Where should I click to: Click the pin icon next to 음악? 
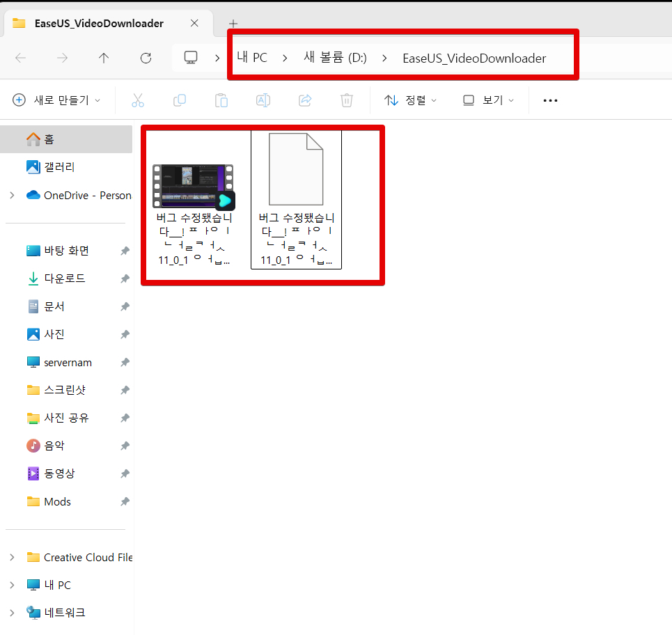pos(125,446)
